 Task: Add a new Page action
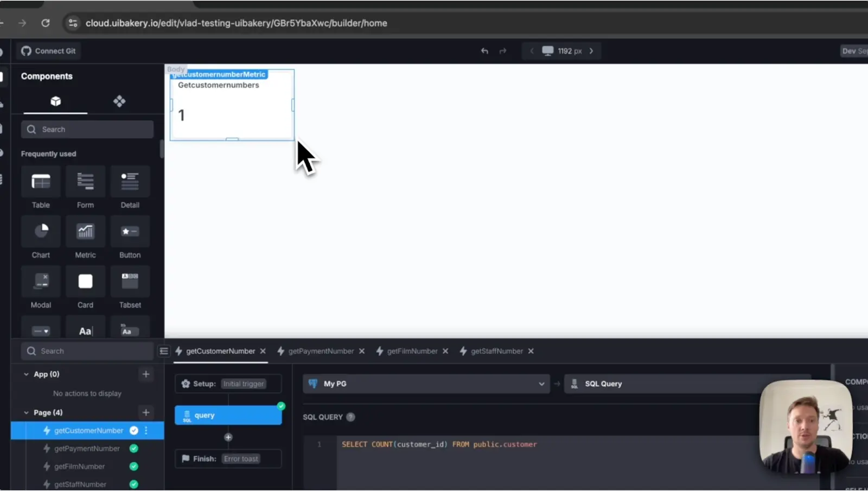coord(146,413)
